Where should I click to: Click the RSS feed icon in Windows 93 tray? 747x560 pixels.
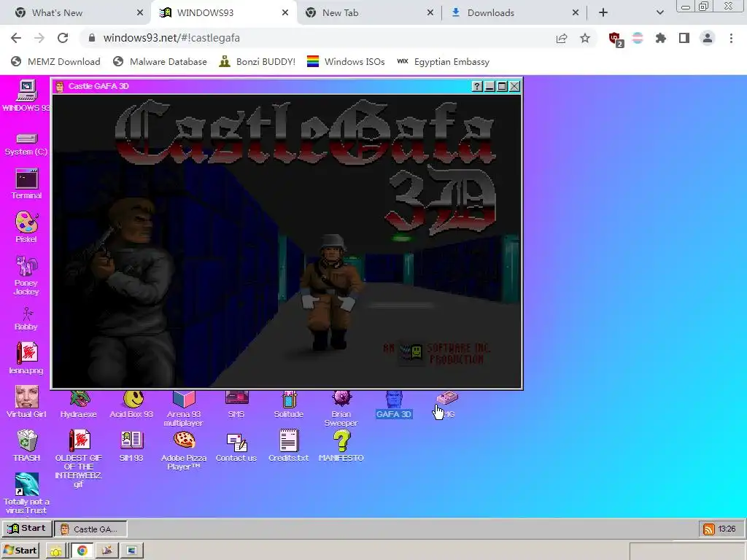click(x=709, y=529)
